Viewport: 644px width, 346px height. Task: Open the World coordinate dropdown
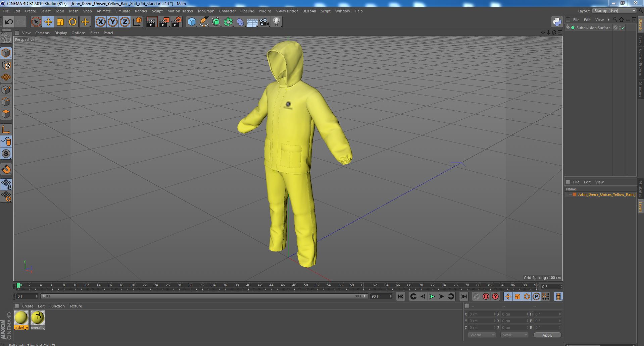point(482,335)
